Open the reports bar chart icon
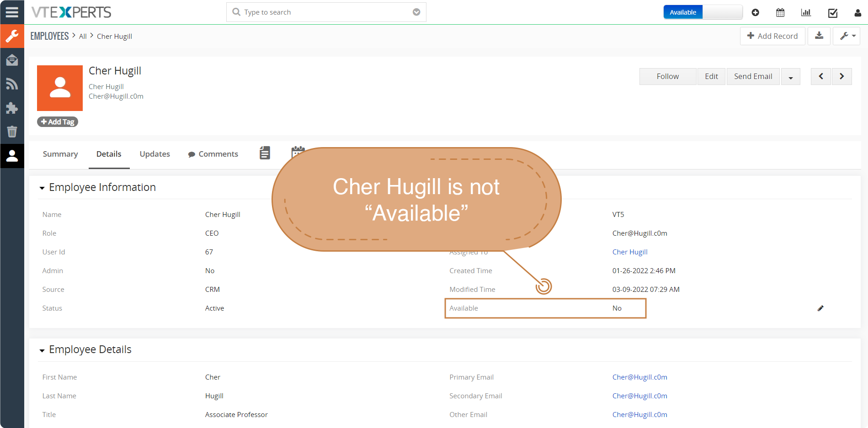This screenshot has width=868, height=428. pyautogui.click(x=806, y=12)
